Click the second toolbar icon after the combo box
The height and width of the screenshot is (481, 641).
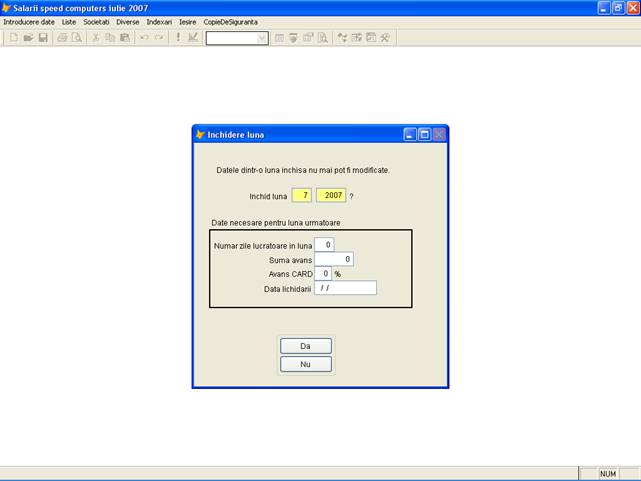(294, 38)
